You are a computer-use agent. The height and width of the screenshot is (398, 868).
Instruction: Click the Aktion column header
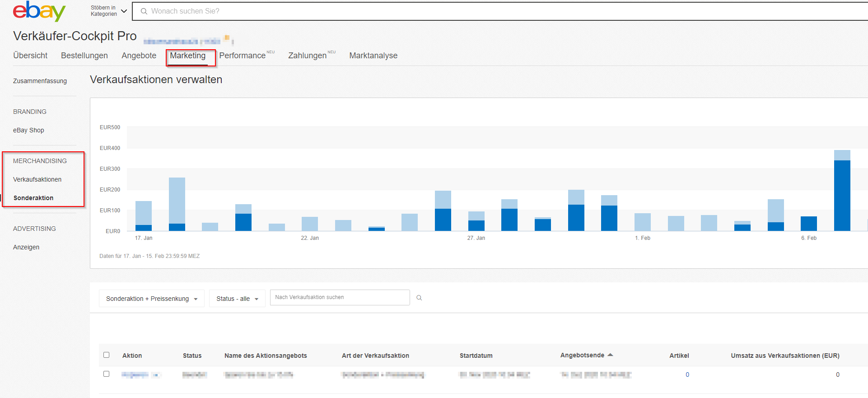132,356
